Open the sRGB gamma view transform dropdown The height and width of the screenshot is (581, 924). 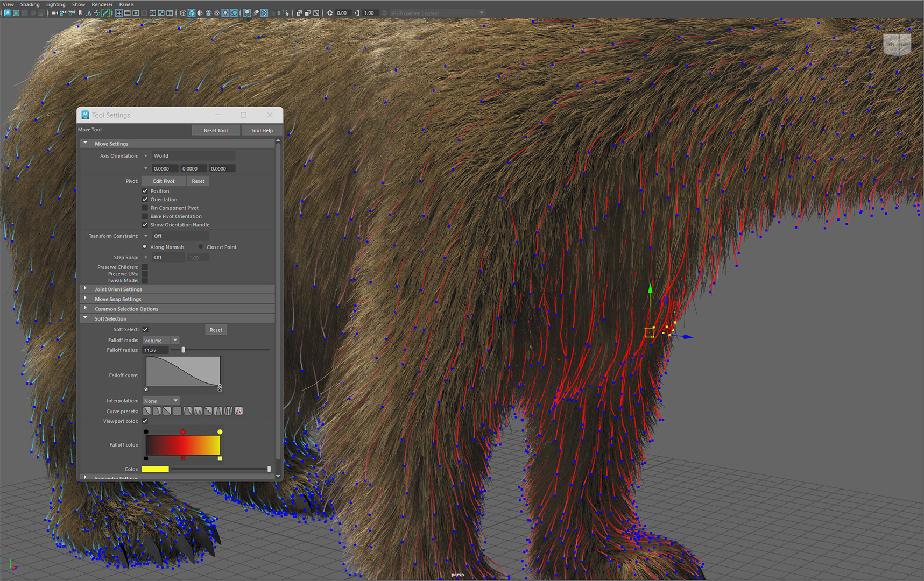click(438, 13)
